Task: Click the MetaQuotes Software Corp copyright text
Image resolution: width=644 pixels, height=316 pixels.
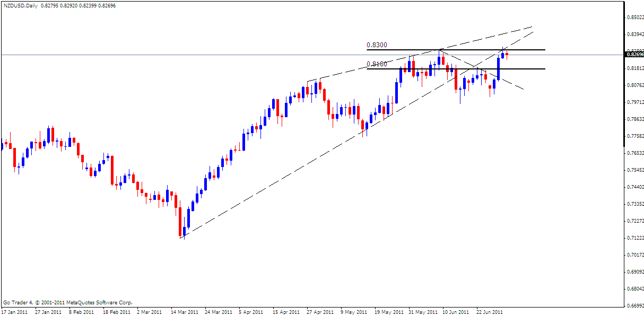Action: tap(69, 301)
